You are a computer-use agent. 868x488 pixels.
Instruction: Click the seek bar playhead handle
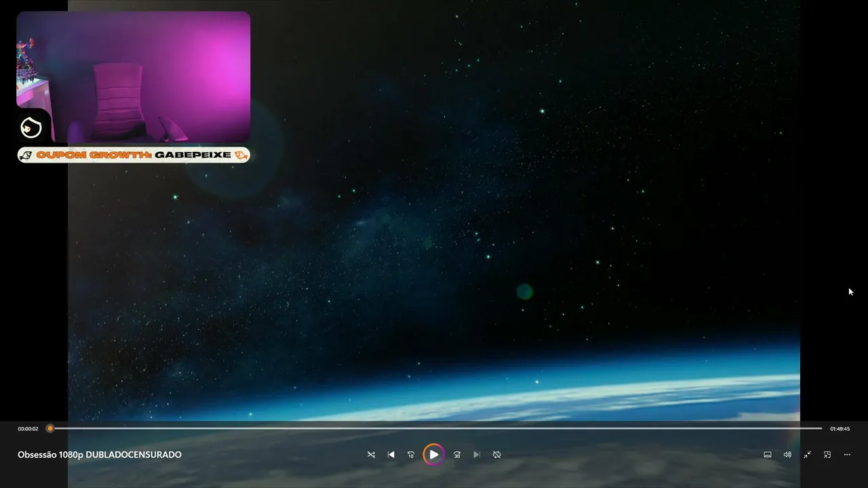tap(50, 428)
